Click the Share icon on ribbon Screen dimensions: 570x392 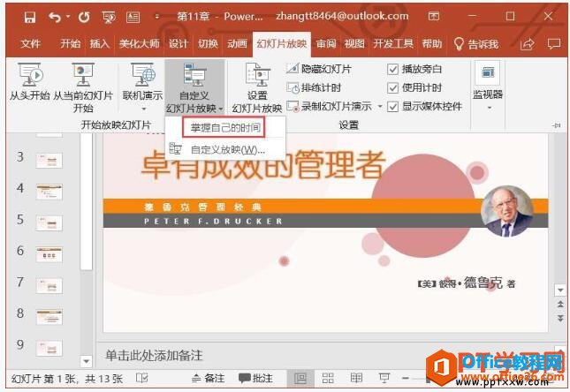(527, 44)
